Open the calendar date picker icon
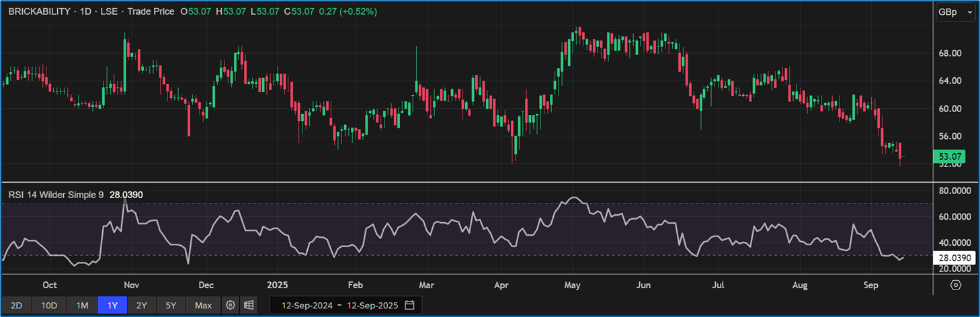The width and height of the screenshot is (980, 317). tap(409, 306)
